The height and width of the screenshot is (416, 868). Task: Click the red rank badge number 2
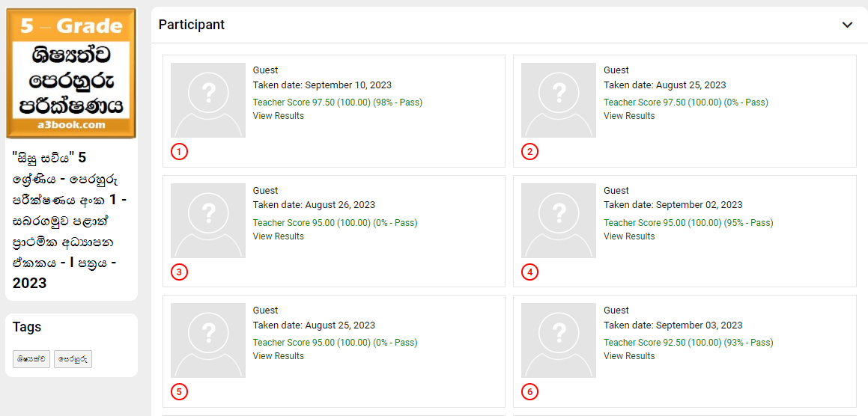(530, 152)
